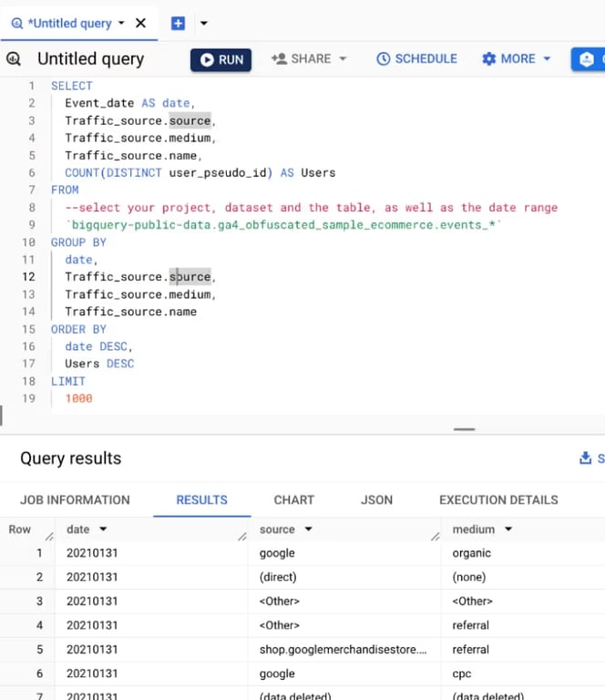Screen dimensions: 605x700
Task: Click Users DESC on line 17
Action: (99, 364)
